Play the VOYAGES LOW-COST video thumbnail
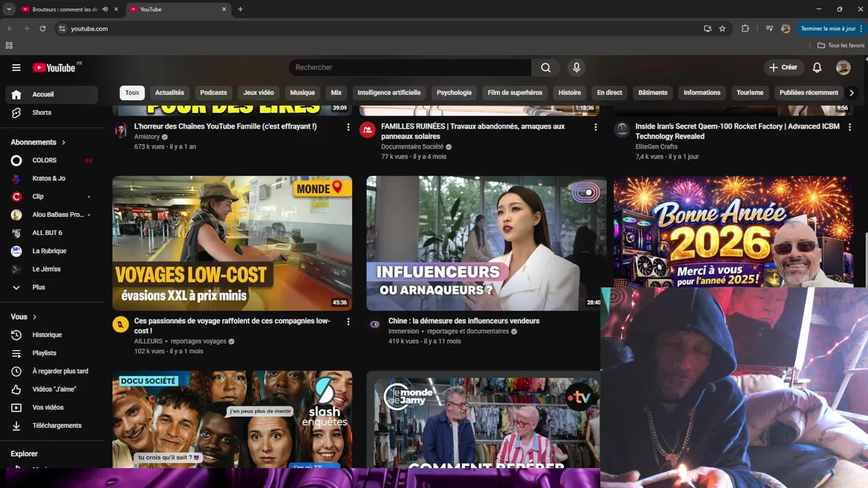868x488 pixels. (x=232, y=243)
